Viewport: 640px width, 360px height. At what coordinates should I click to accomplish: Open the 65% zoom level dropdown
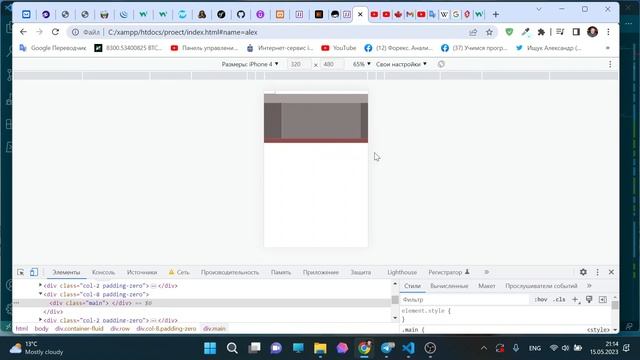[362, 64]
